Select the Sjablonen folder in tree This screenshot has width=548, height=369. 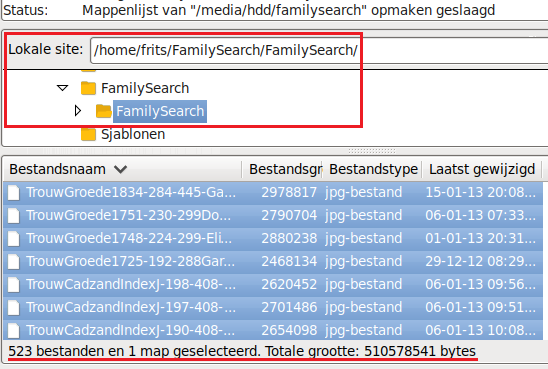[133, 134]
